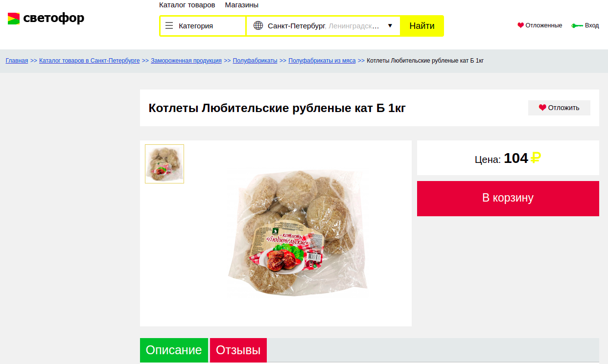Click the globe icon in the city selector
The image size is (608, 364).
click(x=258, y=26)
